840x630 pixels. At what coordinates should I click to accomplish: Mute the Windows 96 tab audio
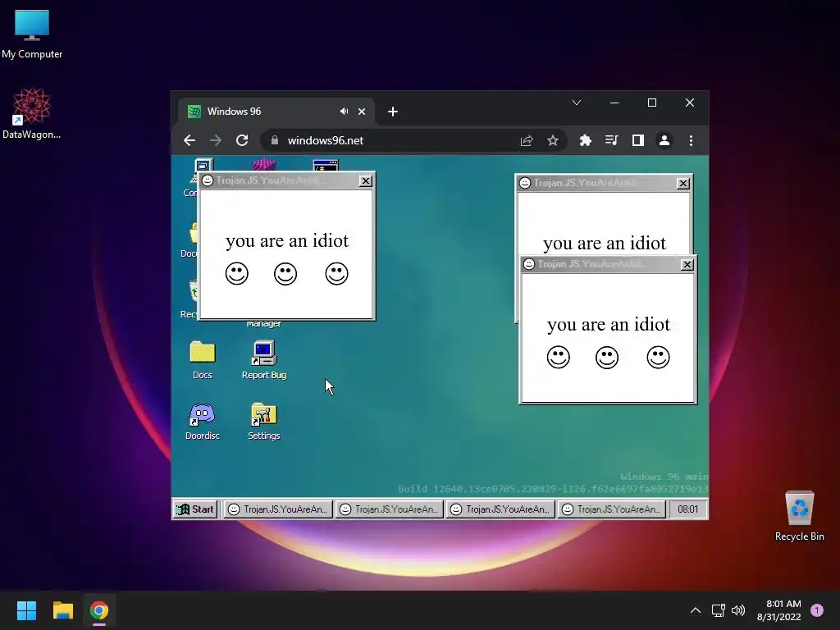point(344,112)
